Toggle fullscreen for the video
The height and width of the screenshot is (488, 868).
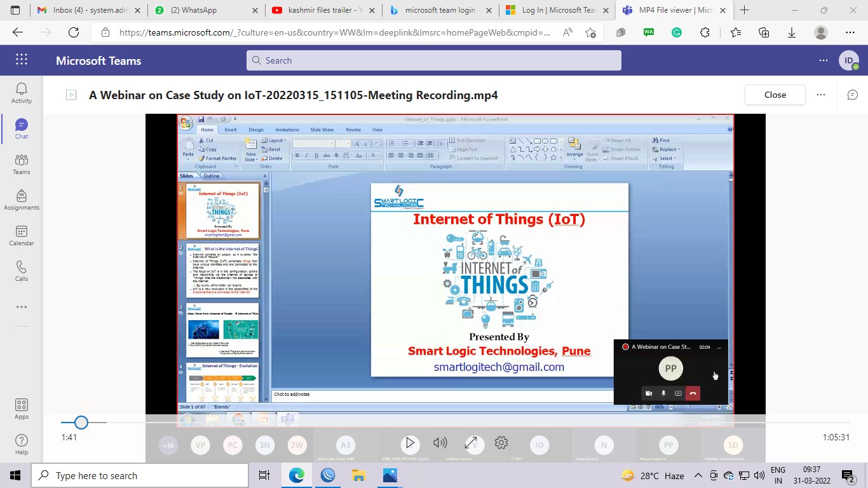click(x=471, y=443)
